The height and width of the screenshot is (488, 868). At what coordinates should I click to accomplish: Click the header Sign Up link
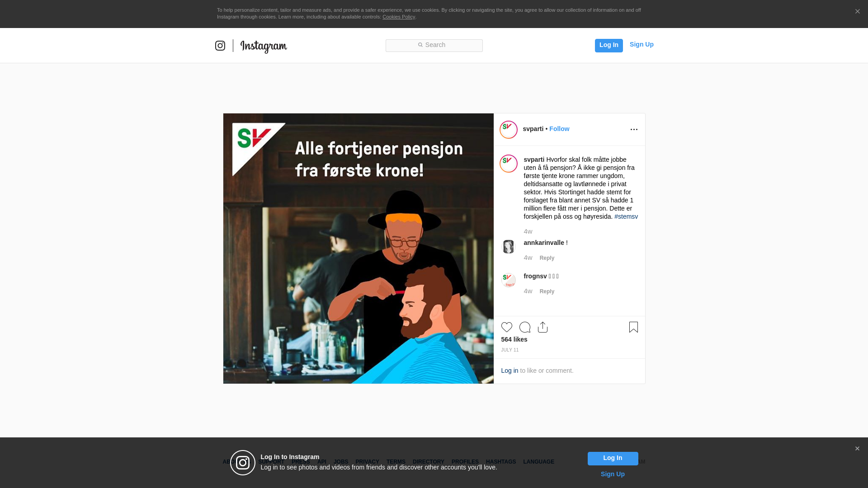coord(642,44)
